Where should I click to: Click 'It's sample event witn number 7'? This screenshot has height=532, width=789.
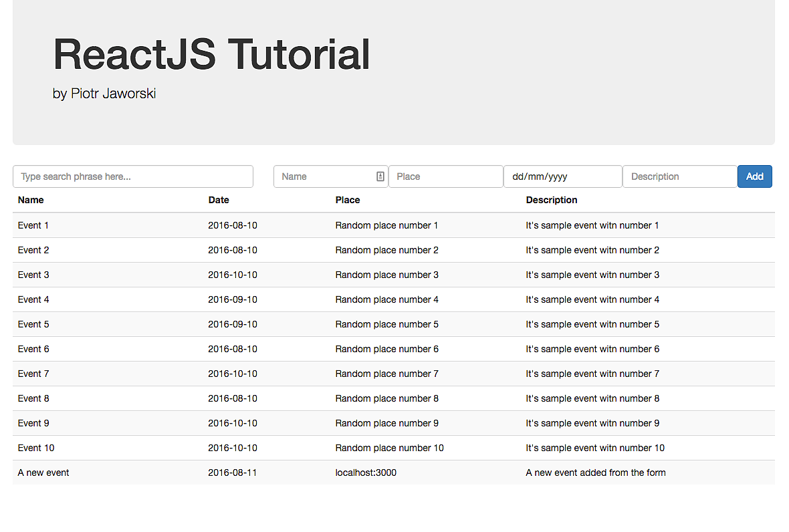tap(592, 374)
